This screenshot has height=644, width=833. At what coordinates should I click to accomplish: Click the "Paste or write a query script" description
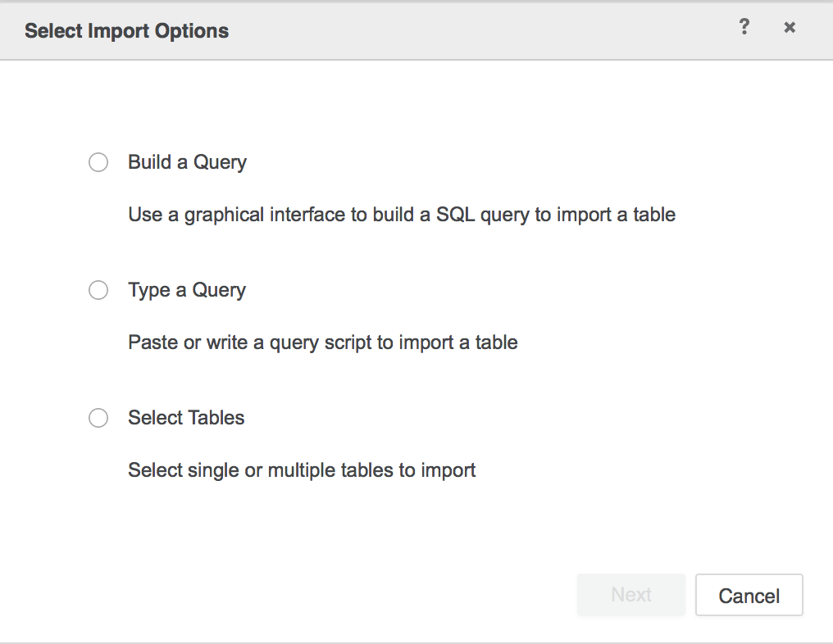pos(323,342)
